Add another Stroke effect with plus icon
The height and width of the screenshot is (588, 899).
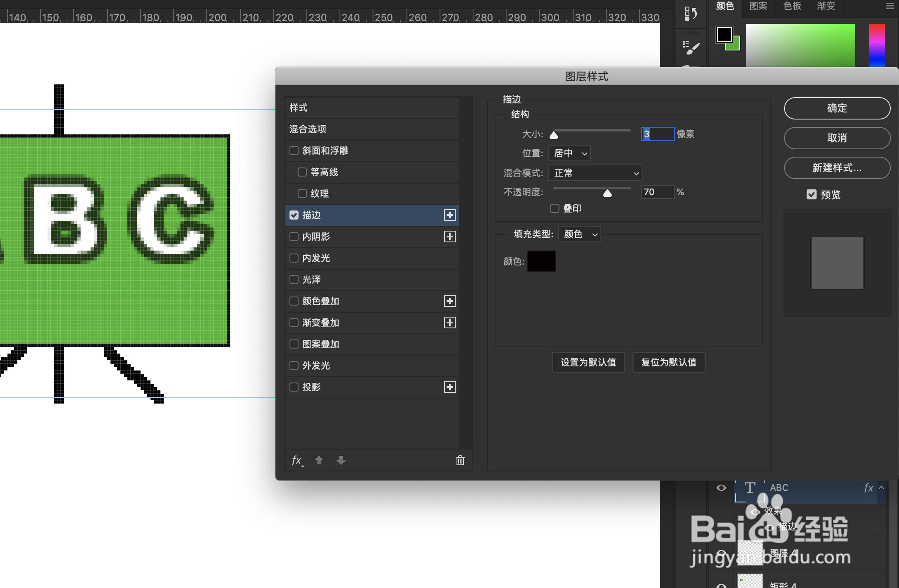pyautogui.click(x=449, y=215)
